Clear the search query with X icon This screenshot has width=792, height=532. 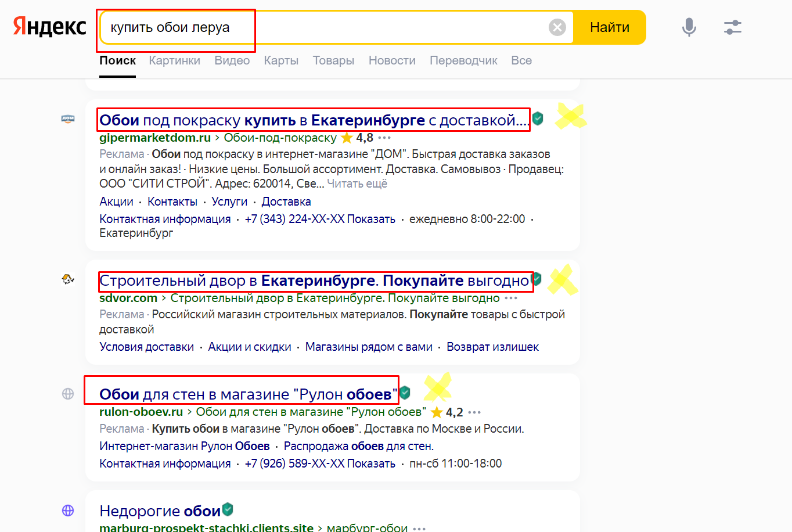click(x=557, y=27)
